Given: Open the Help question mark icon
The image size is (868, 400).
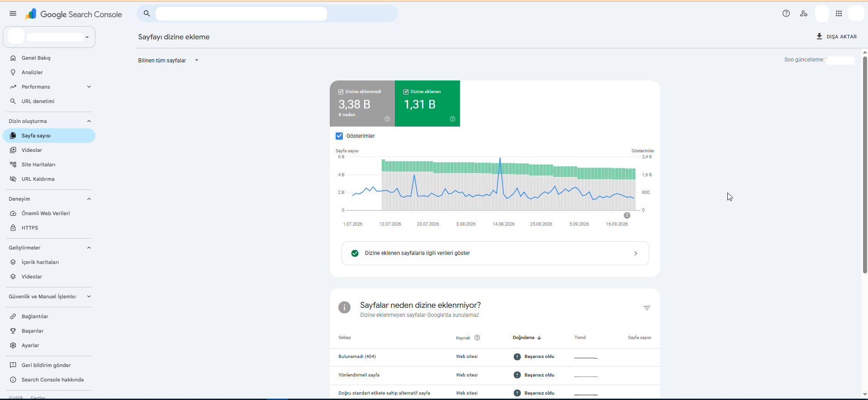Looking at the screenshot, I should click(x=786, y=14).
